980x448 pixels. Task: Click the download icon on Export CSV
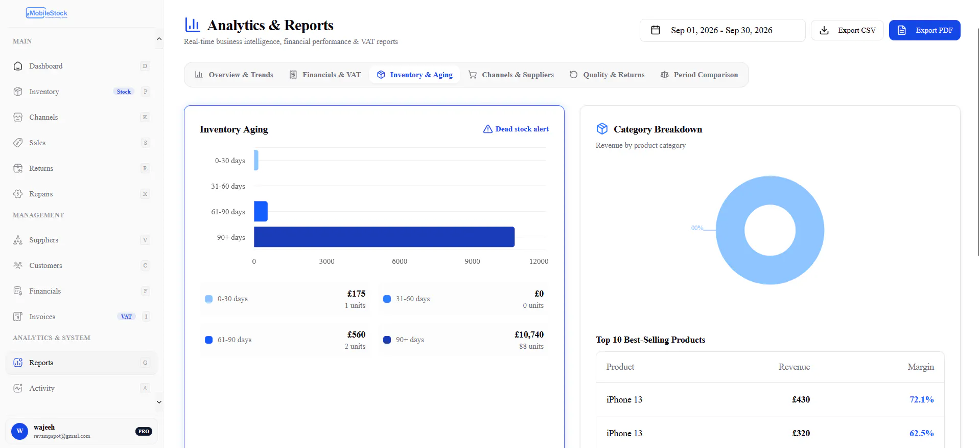pos(824,30)
